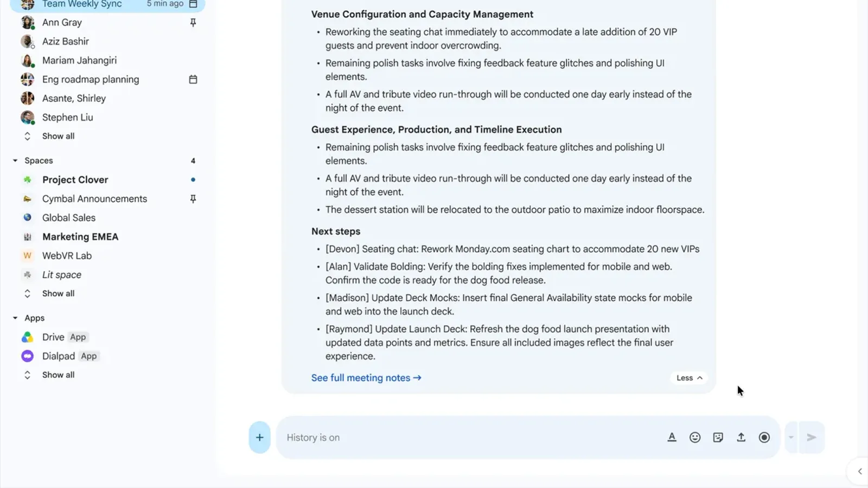868x488 pixels.
Task: Collapse the Apps section
Action: [15, 318]
